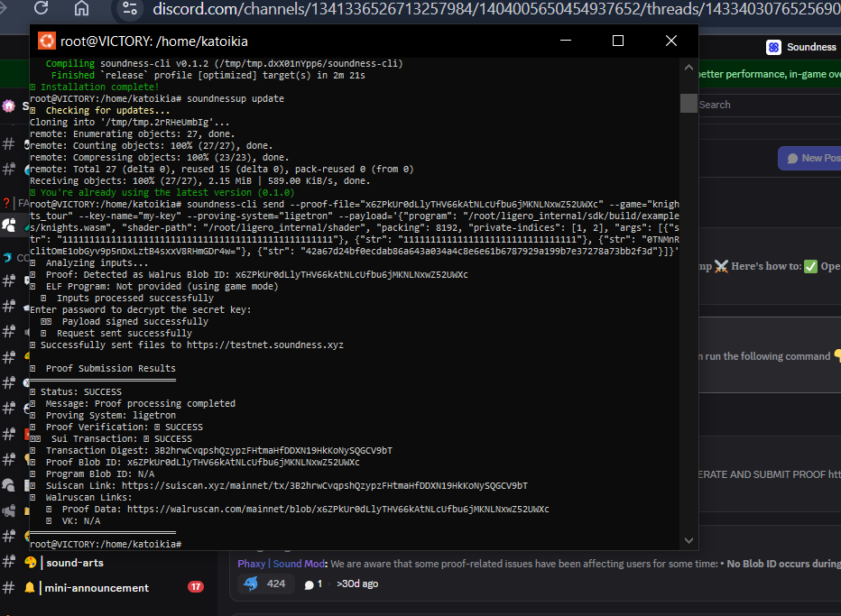Click 'Inputs processed successfully' line
Viewport: 841px width, 616px height.
[127, 299]
